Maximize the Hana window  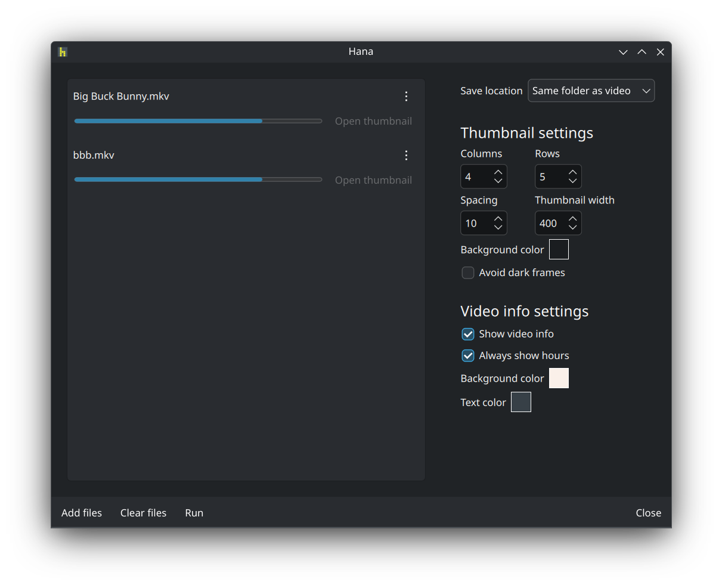pyautogui.click(x=642, y=52)
